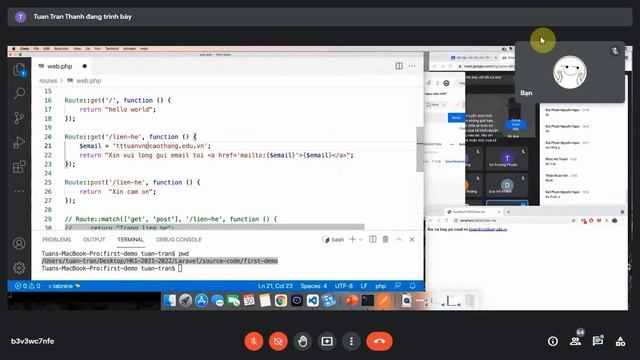Present now from the Meet toolbar
Viewport: 640px width, 360px height.
point(327,341)
